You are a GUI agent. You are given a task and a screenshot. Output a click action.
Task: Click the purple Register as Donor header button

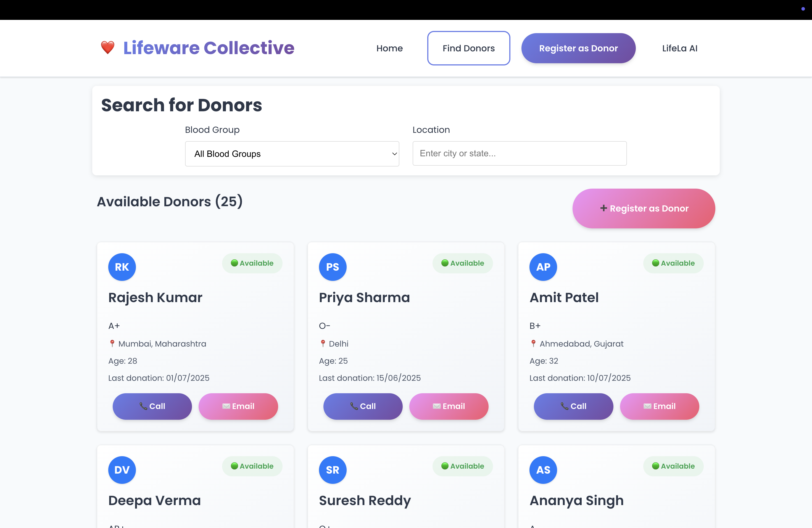coord(578,48)
